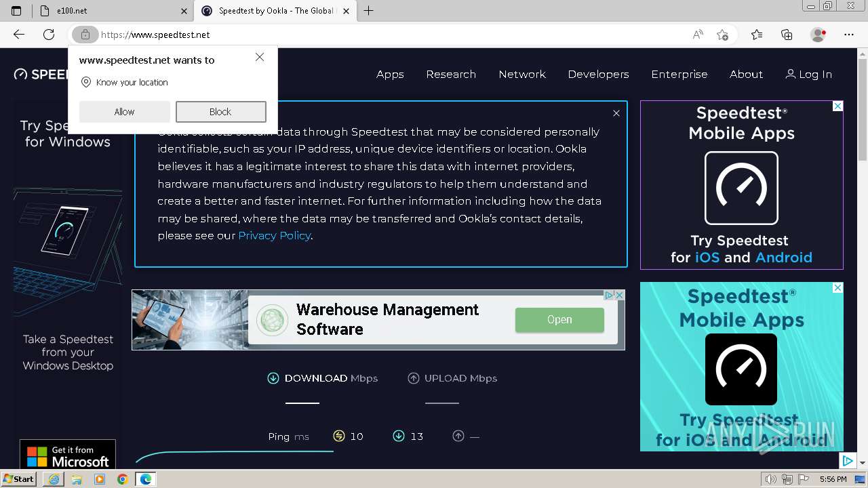
Task: Click the Speedtest logo in header
Action: coord(41,75)
